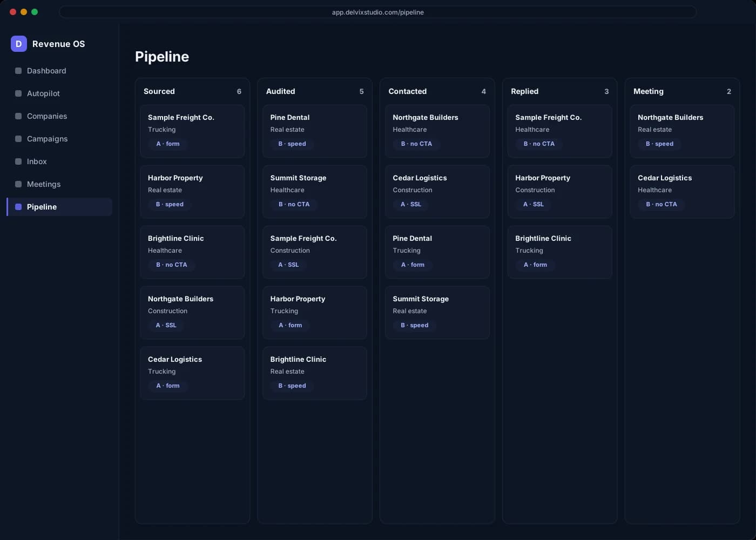Click the Audited column header
Image resolution: width=756 pixels, height=540 pixels.
[x=281, y=91]
